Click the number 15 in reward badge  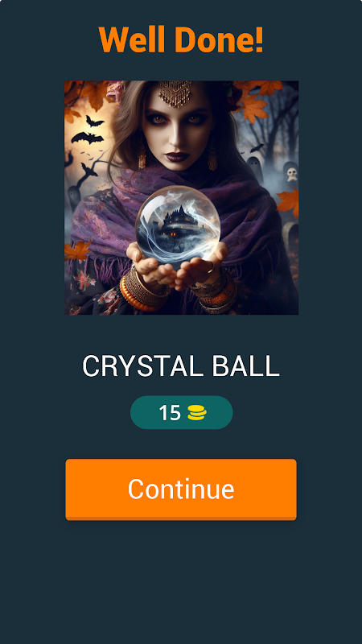pyautogui.click(x=170, y=413)
